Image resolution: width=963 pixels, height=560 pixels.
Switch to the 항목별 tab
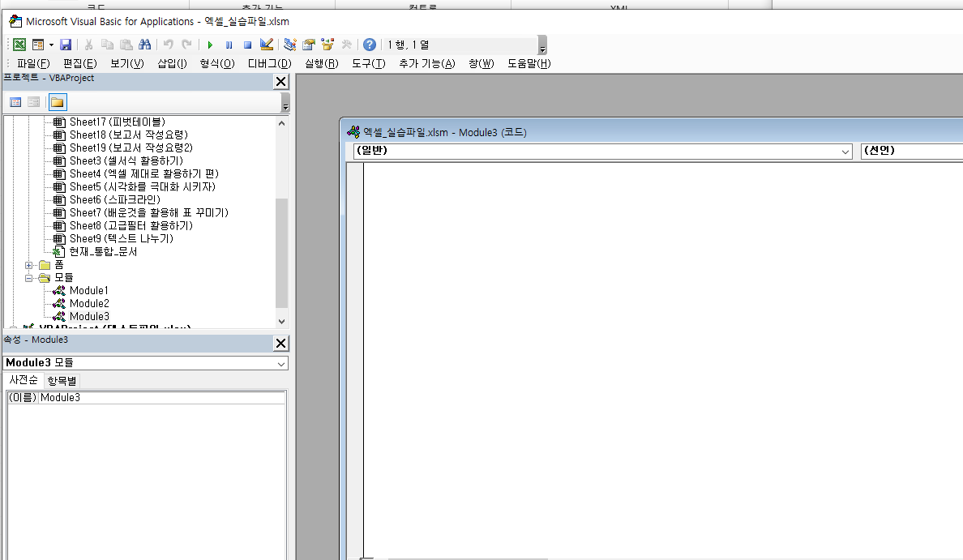tap(62, 381)
